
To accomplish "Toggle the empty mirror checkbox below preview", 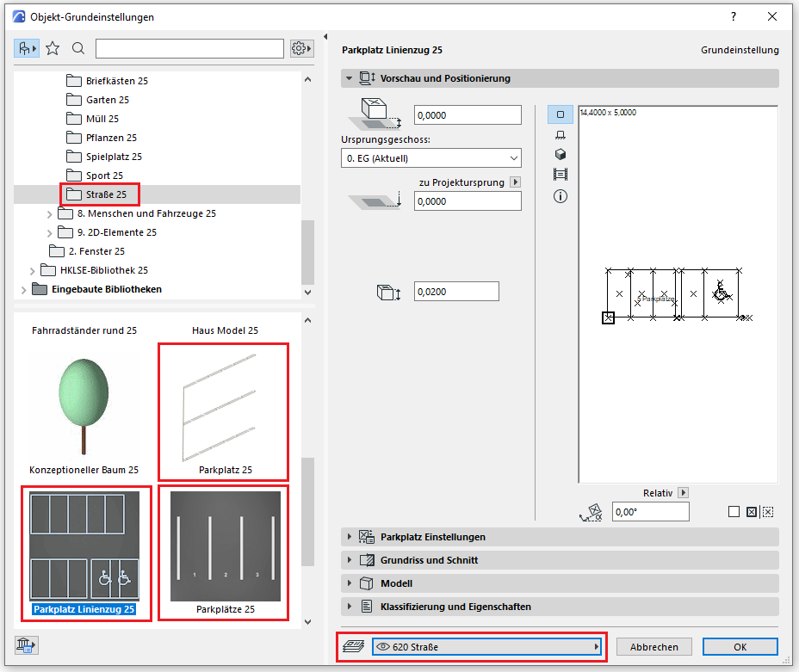I will pyautogui.click(x=734, y=512).
